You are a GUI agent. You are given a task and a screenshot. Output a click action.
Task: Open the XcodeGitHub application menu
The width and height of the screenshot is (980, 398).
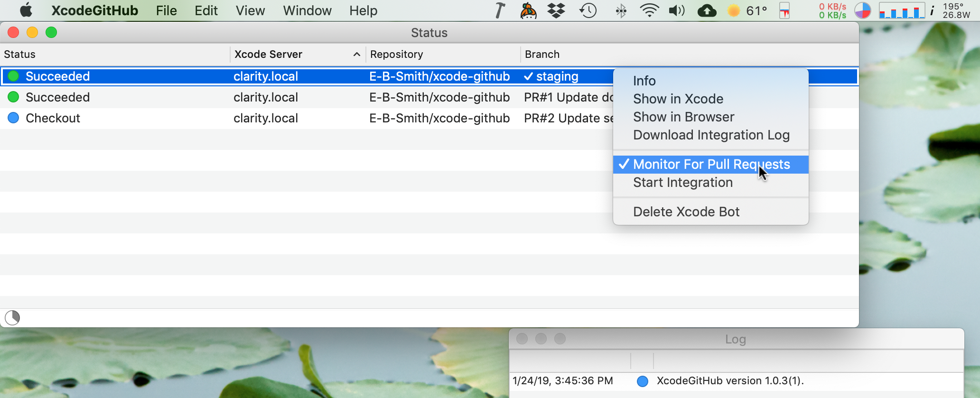pos(94,10)
